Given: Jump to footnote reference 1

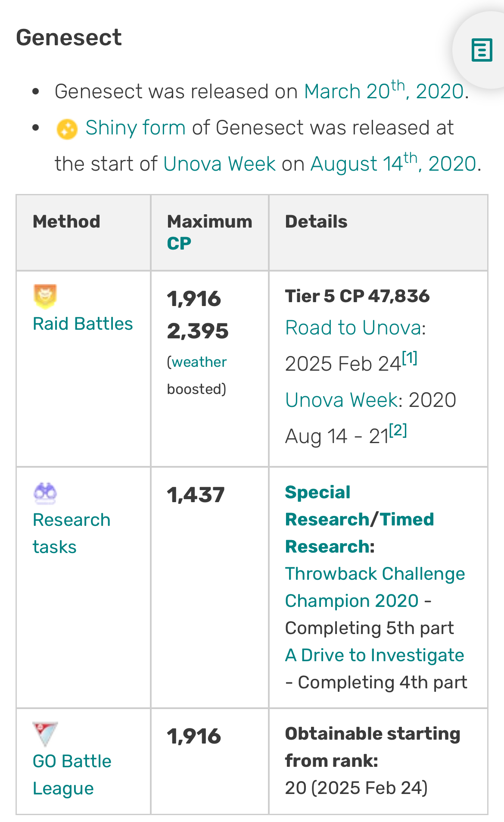Looking at the screenshot, I should (x=410, y=358).
